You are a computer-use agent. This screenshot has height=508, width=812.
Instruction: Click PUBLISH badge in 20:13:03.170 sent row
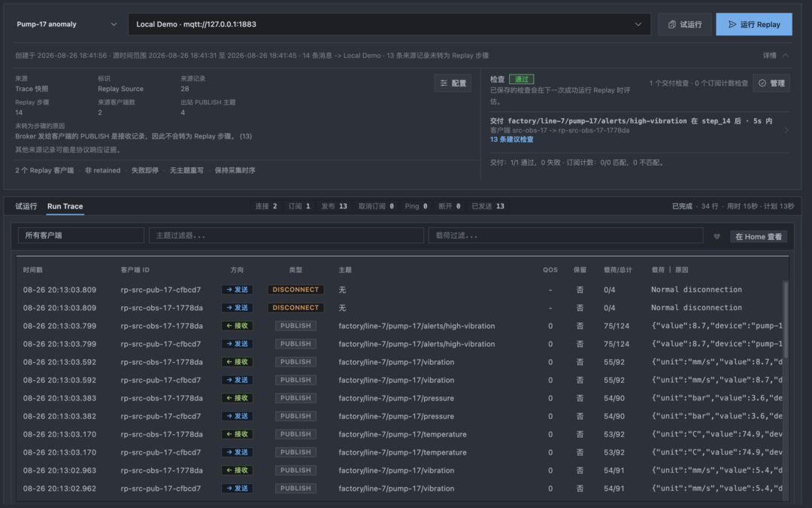pyautogui.click(x=295, y=452)
